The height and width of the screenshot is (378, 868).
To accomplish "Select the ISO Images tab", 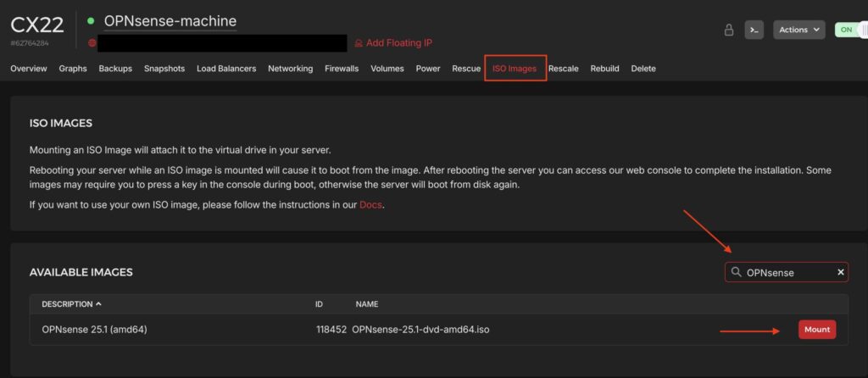I will 515,69.
